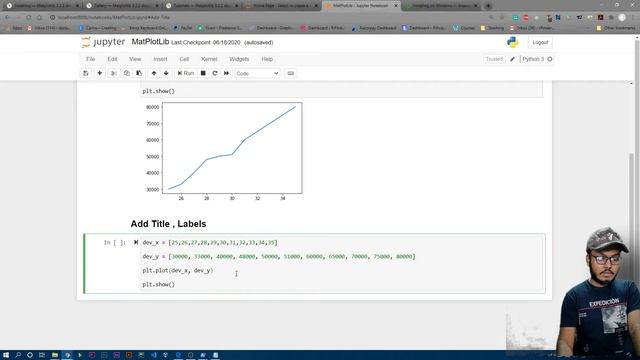Click the pencil edit mode icon
Screen dimensions: 640x360
(x=512, y=59)
